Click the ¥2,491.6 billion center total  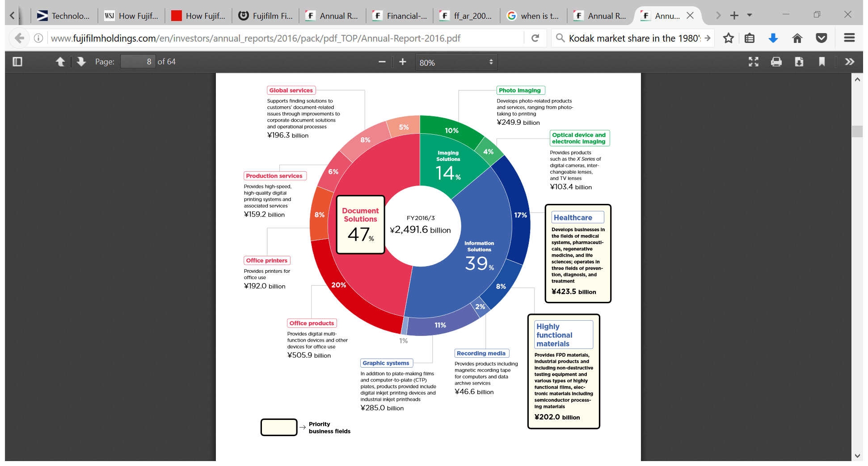[420, 229]
